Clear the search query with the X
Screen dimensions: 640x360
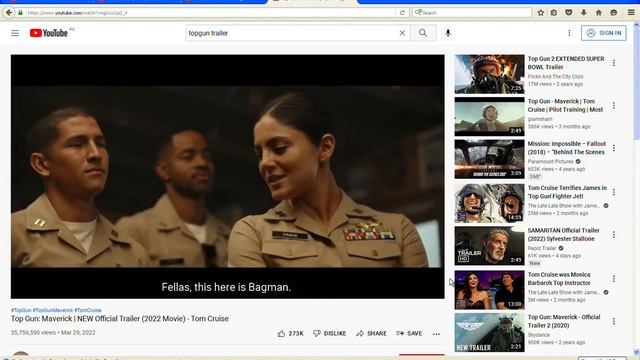tap(402, 33)
